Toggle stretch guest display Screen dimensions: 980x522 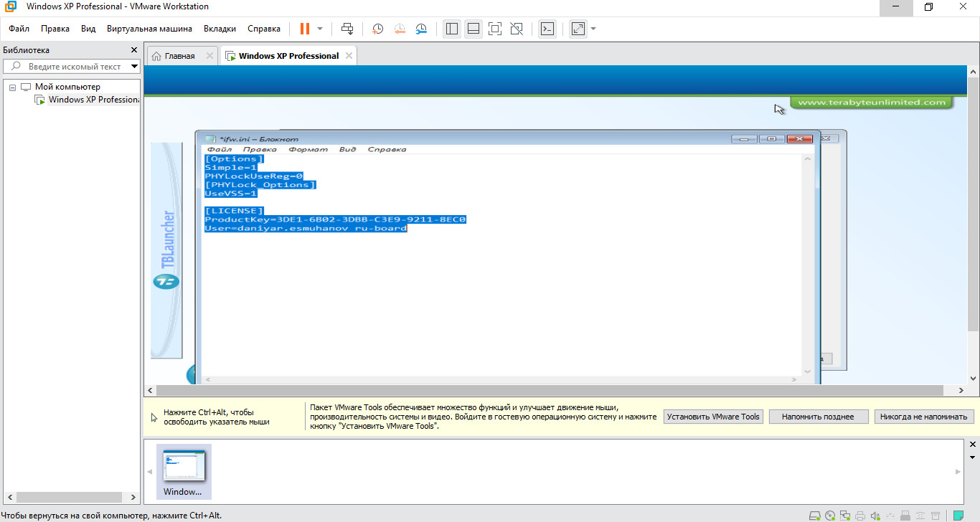click(x=578, y=29)
